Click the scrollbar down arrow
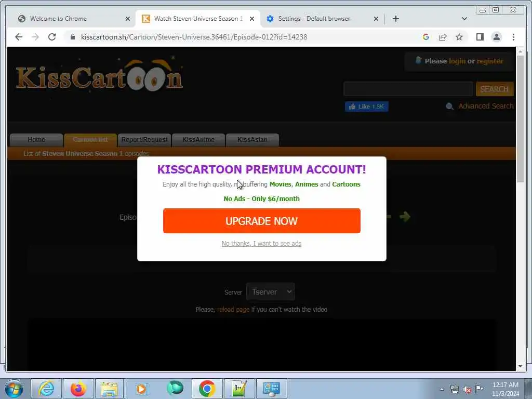 click(520, 366)
